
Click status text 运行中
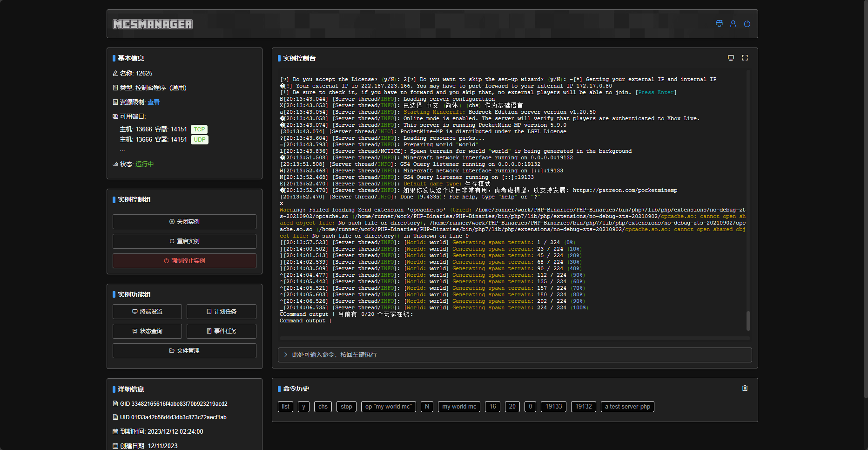point(145,164)
